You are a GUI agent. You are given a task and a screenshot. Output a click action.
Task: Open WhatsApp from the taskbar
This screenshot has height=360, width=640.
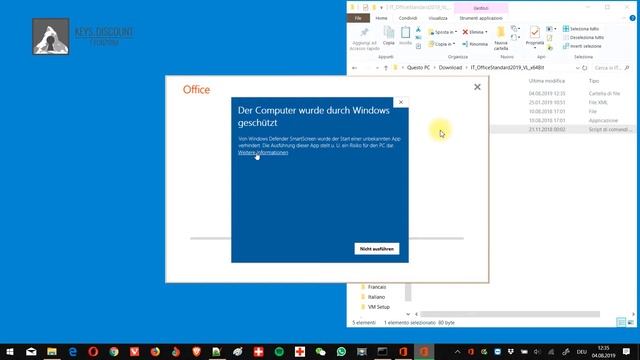(x=341, y=351)
